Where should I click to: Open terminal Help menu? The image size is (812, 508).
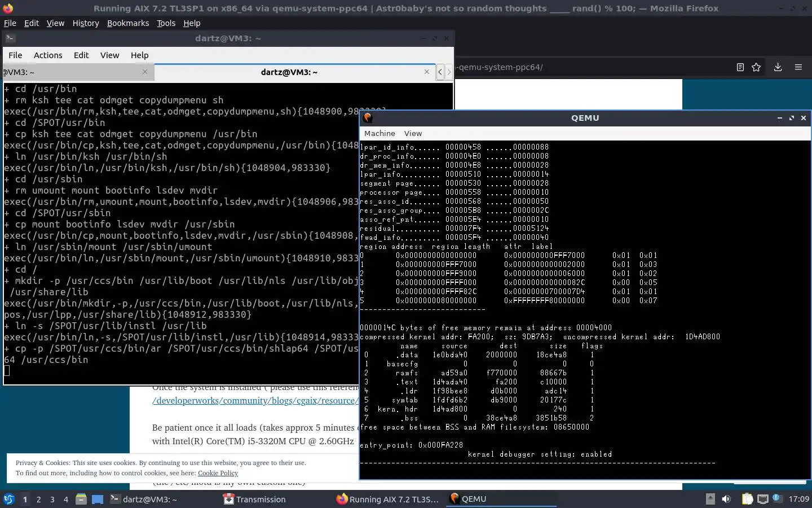coord(139,55)
